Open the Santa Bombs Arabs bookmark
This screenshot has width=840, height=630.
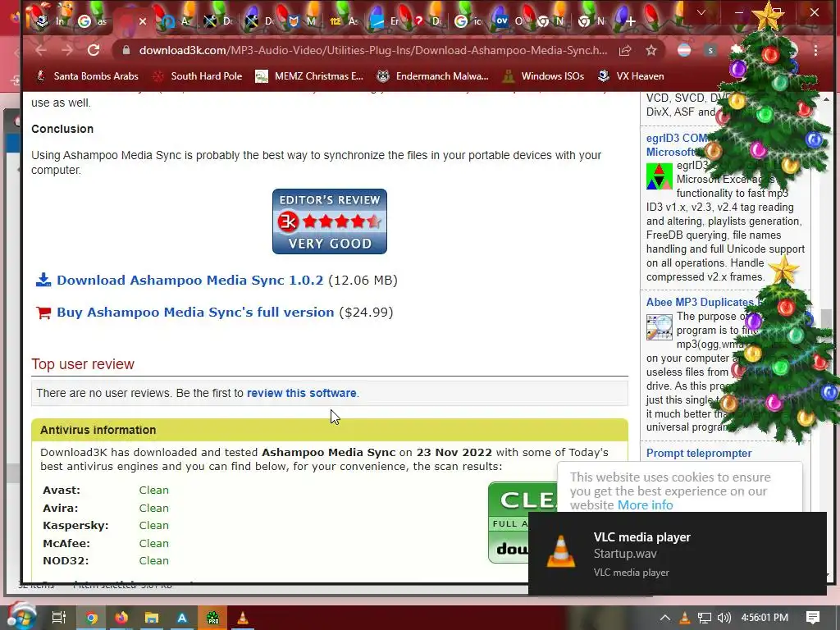(87, 76)
